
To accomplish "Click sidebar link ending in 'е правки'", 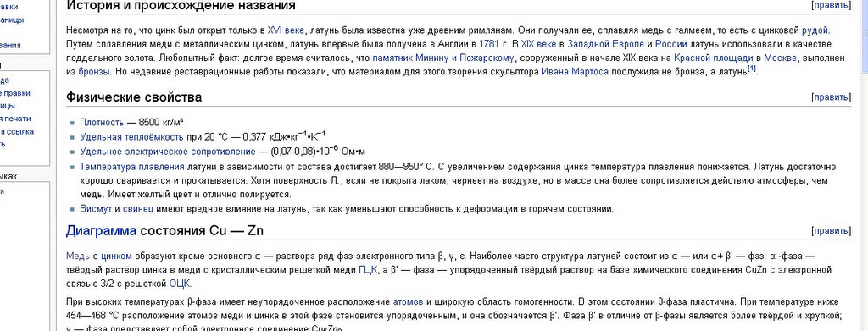I will [x=15, y=93].
